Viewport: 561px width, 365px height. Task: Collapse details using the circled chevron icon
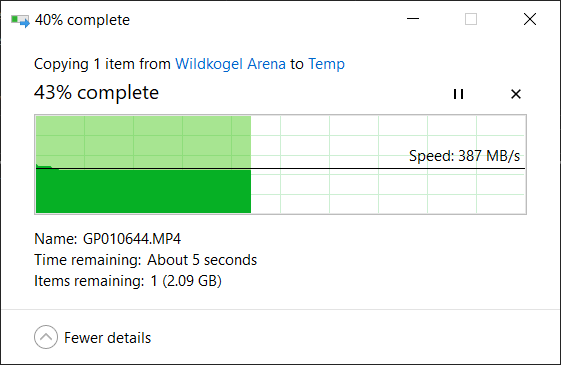46,337
